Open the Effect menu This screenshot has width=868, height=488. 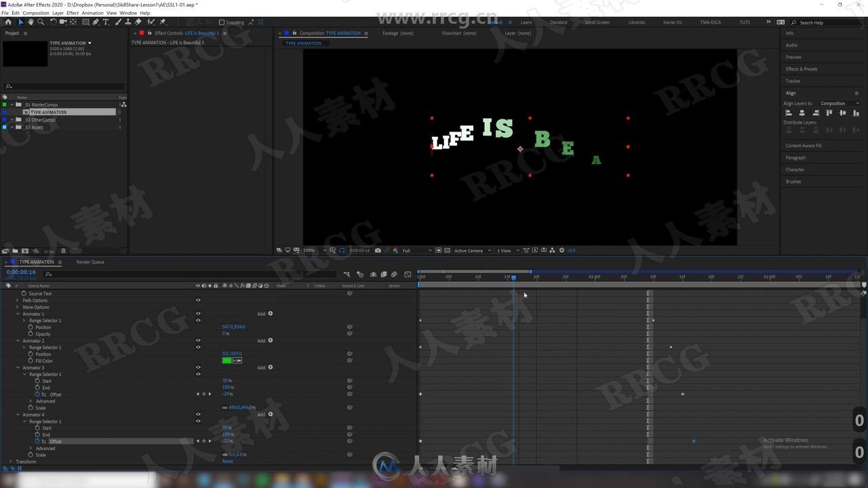[x=73, y=13]
